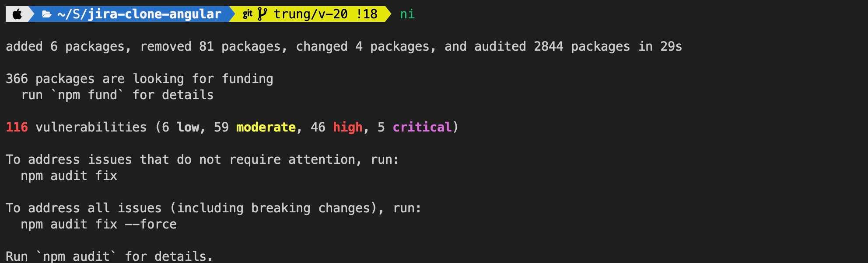Click the npm audit fix line

point(69,176)
